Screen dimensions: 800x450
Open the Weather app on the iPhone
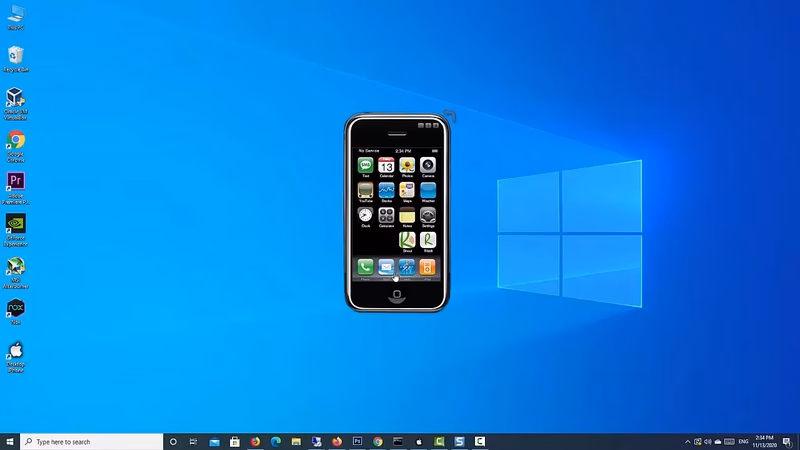point(428,190)
